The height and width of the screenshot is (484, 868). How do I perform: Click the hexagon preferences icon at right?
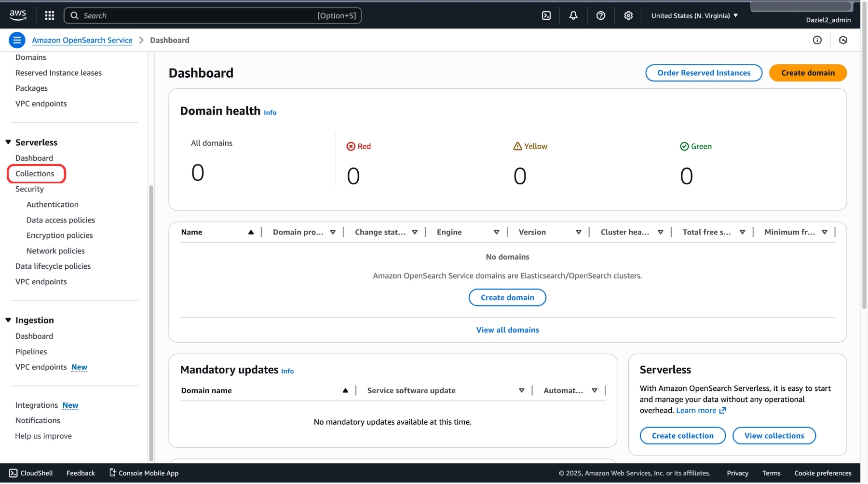pyautogui.click(x=843, y=40)
